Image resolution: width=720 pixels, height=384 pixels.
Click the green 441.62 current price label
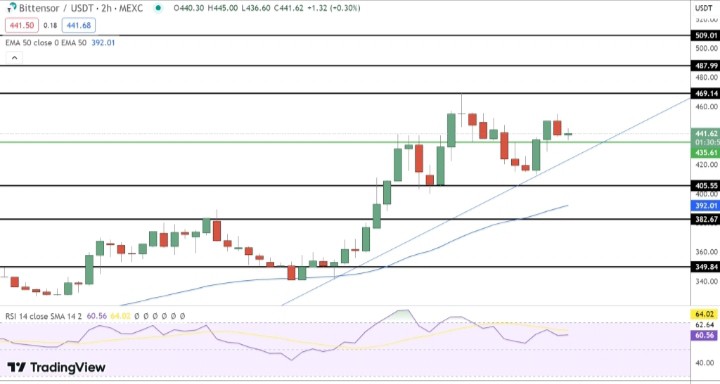tap(705, 133)
